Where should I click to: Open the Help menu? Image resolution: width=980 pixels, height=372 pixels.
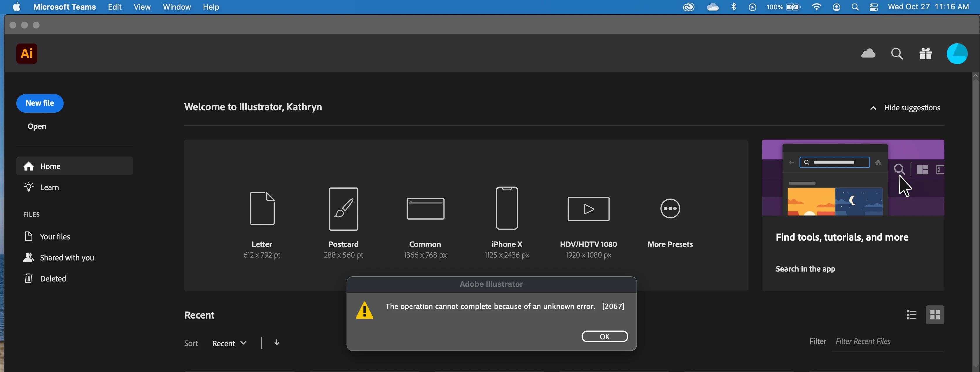tap(211, 7)
